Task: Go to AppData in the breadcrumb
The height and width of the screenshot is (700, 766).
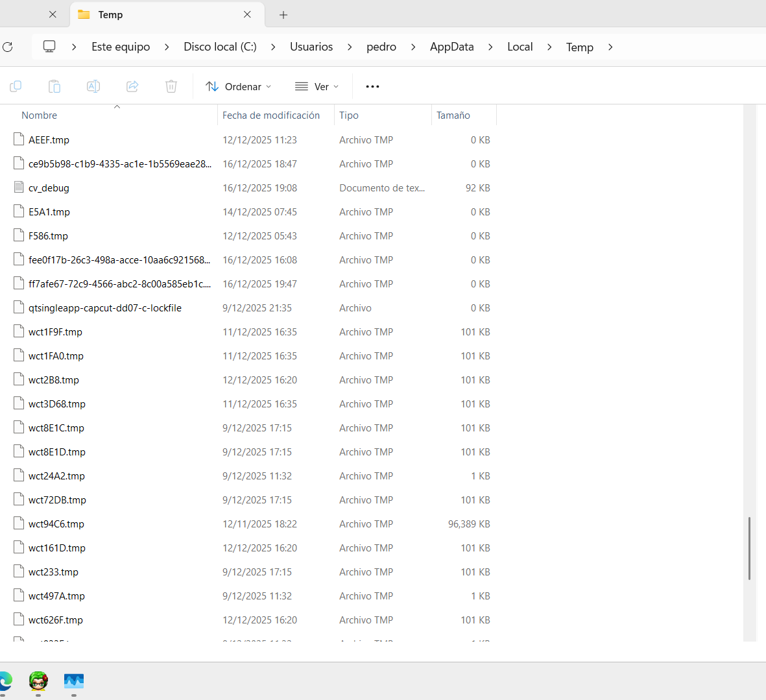Action: click(x=452, y=47)
